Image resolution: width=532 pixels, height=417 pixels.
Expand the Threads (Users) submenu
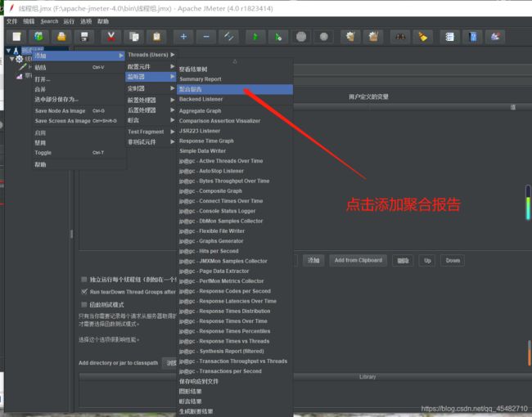(151, 55)
